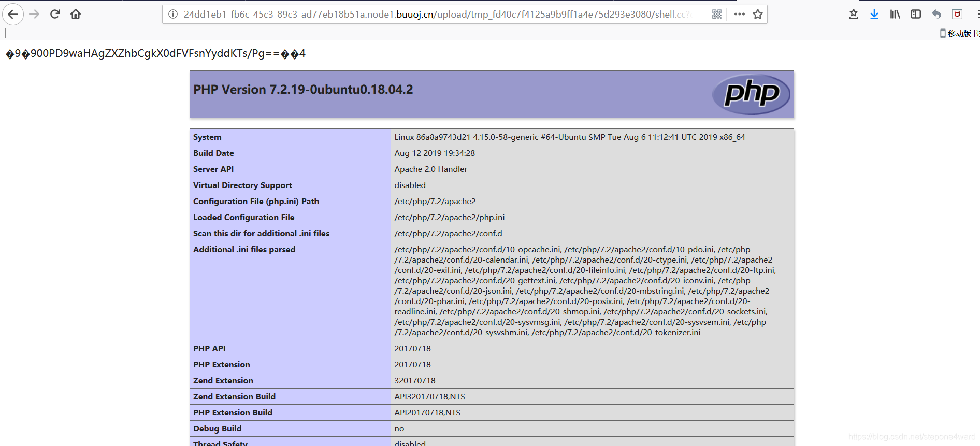Click the /etc/php/7.2/apache2 path value

pos(435,202)
